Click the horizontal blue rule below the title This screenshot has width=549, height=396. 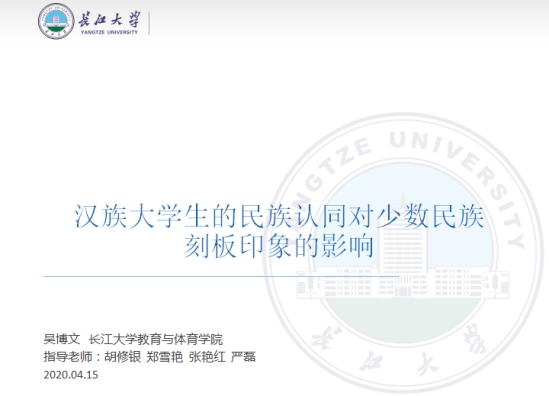point(221,276)
